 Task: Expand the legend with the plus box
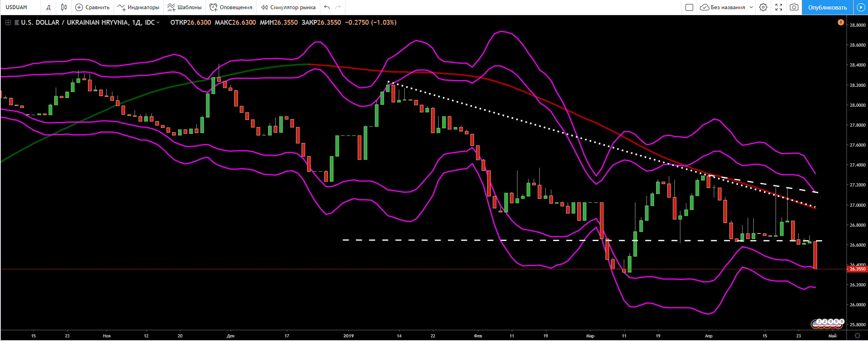point(8,23)
